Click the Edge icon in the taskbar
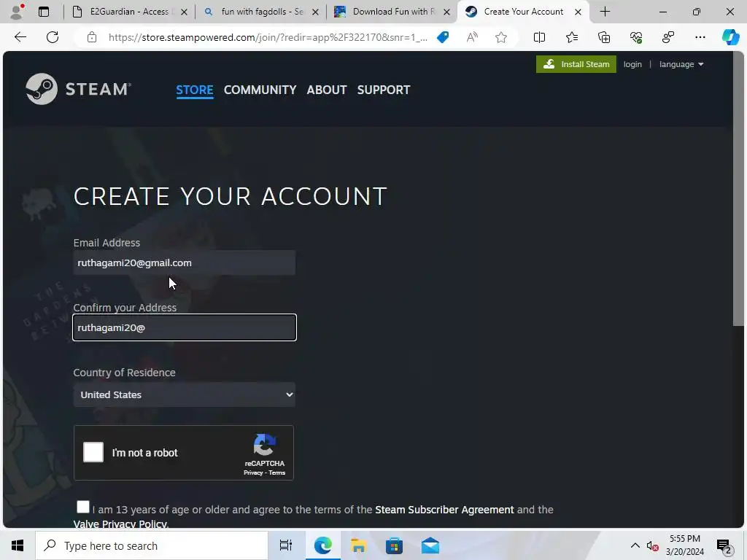Image resolution: width=747 pixels, height=560 pixels. point(322,545)
